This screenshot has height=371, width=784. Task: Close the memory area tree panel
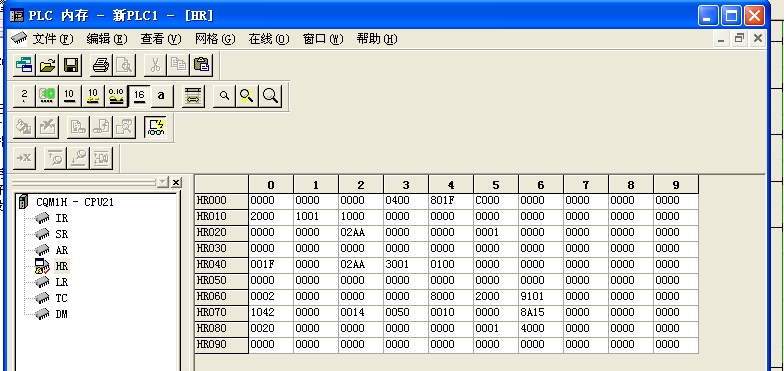click(x=176, y=182)
